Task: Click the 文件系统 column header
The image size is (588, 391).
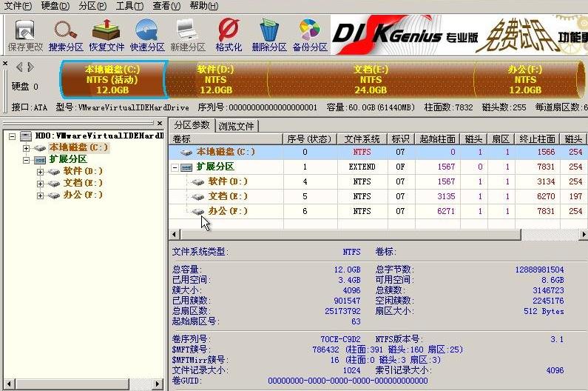Action: click(362, 139)
